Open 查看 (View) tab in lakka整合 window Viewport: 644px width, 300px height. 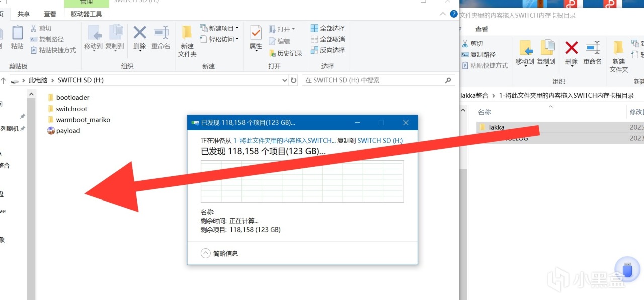(x=481, y=29)
